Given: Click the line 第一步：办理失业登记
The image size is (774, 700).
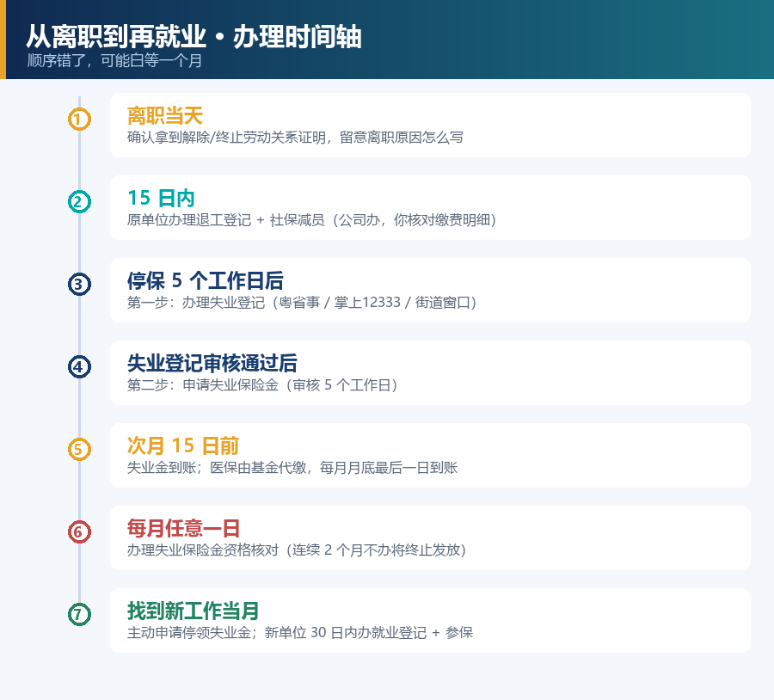Looking at the screenshot, I should [x=302, y=302].
